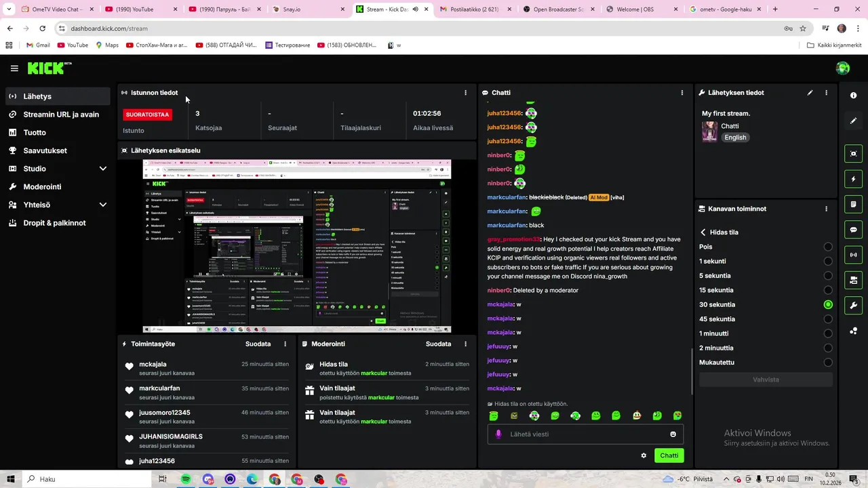This screenshot has width=868, height=488.
Task: Click the SUORATOISTAA live badge
Action: click(147, 115)
